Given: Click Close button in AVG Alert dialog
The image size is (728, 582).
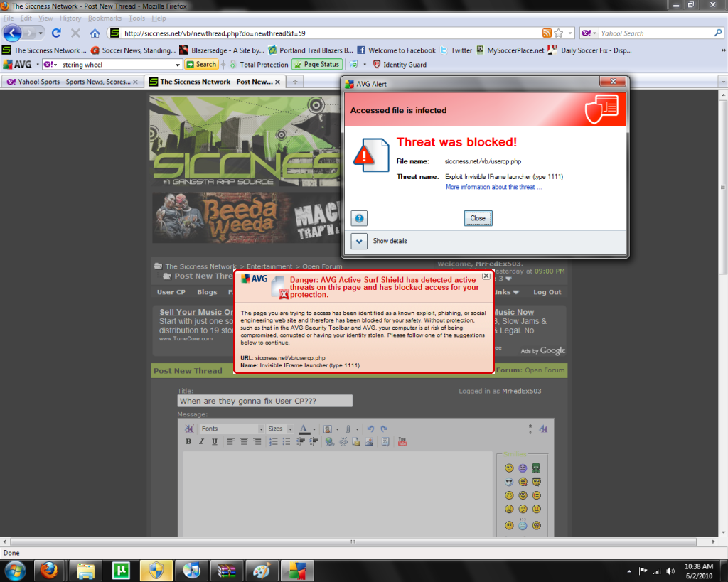Looking at the screenshot, I should pyautogui.click(x=478, y=218).
